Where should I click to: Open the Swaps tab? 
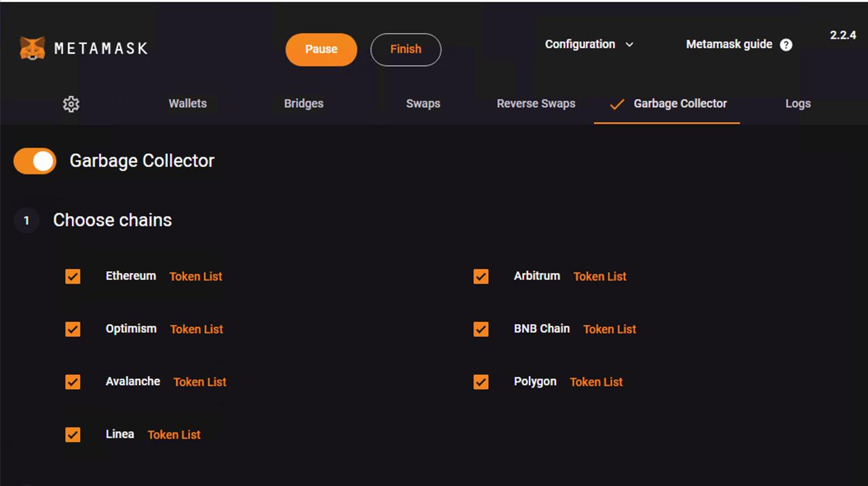point(423,104)
